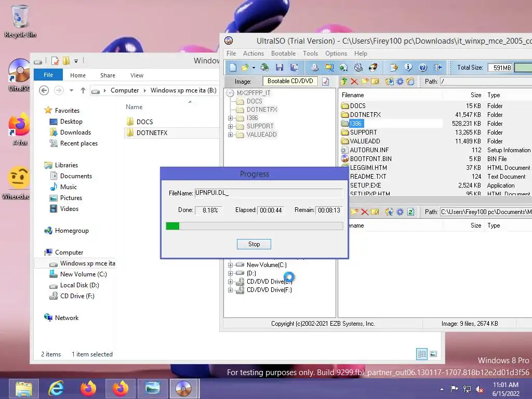Click the Extract icon in image pane toolbar
Screen dimensions: 532x399
(390, 82)
